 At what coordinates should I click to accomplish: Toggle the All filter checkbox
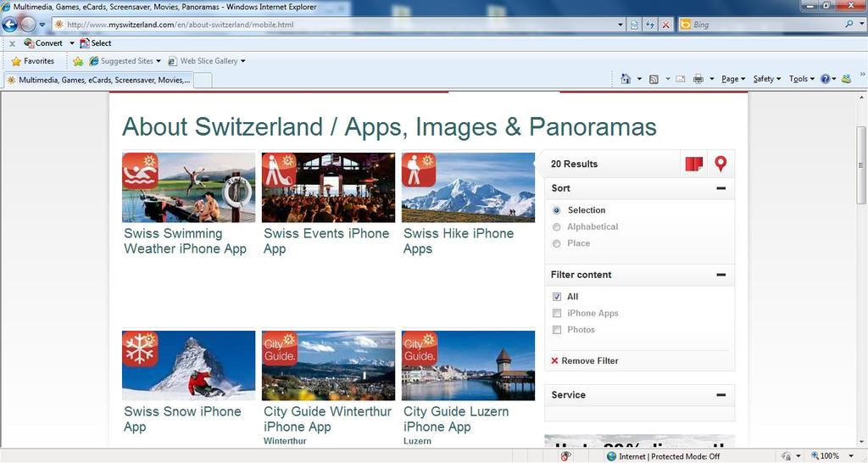pos(557,297)
